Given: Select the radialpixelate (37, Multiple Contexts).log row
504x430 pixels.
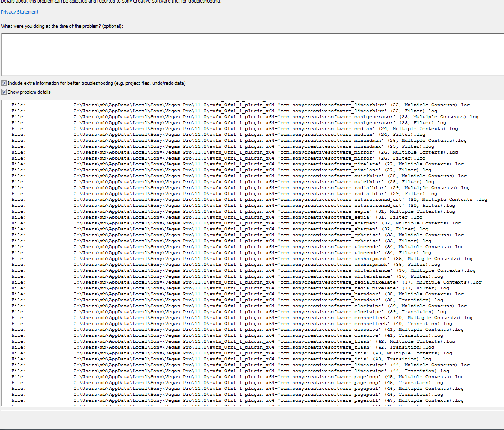Looking at the screenshot, I should click(x=247, y=282).
